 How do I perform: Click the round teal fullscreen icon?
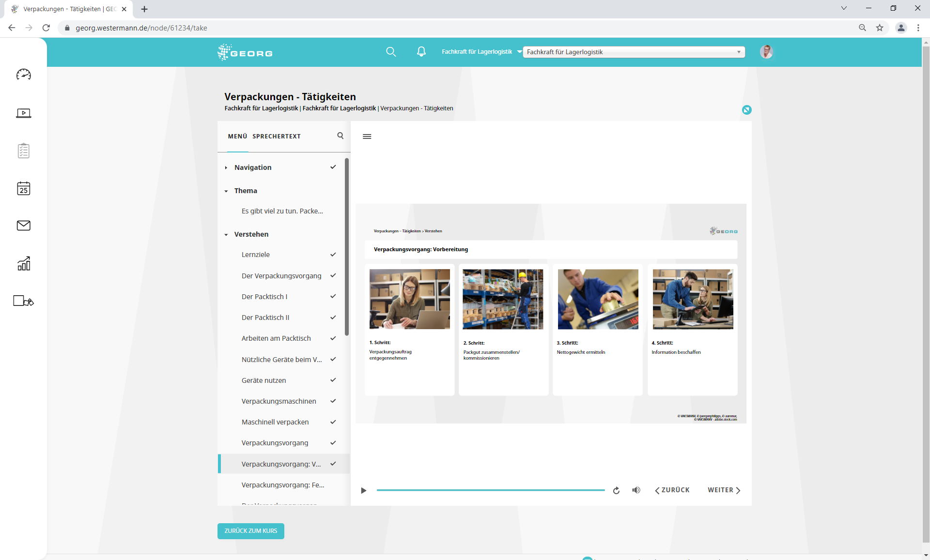[746, 110]
